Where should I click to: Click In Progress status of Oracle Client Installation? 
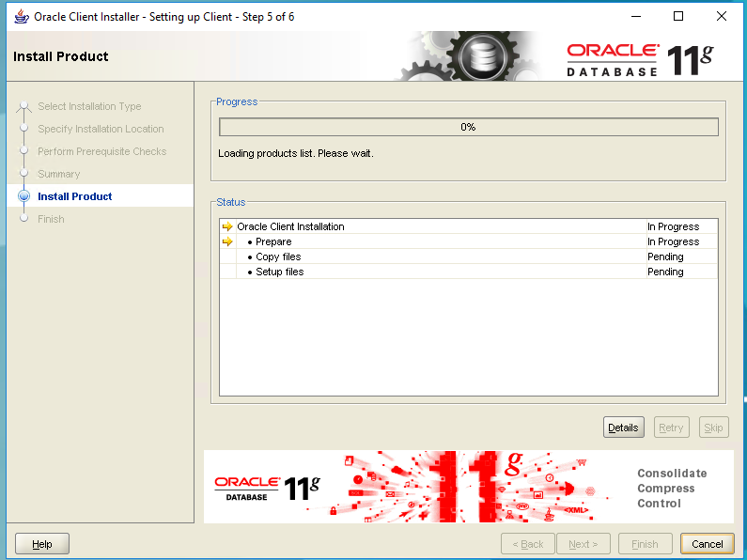pos(673,226)
